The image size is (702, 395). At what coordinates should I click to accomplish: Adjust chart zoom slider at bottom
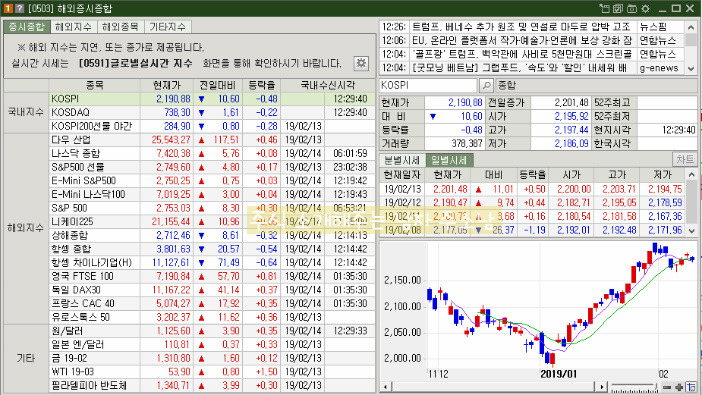pos(634,387)
